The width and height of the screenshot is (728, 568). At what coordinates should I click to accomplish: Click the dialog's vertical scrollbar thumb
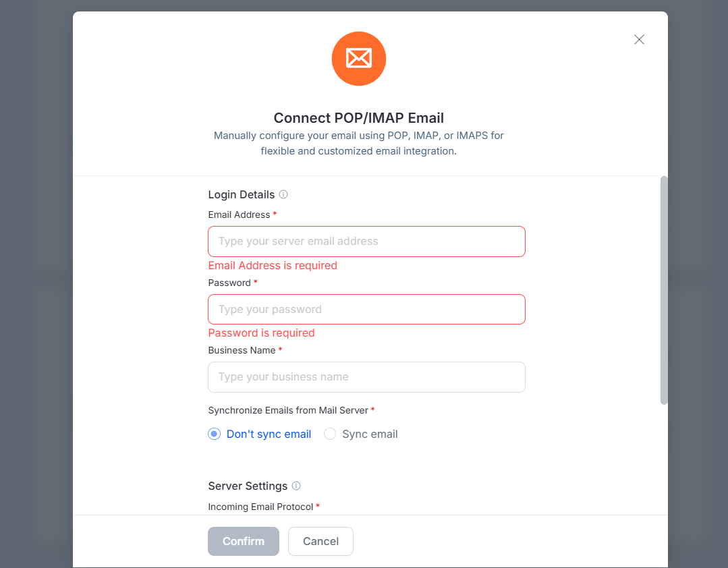pos(664,290)
